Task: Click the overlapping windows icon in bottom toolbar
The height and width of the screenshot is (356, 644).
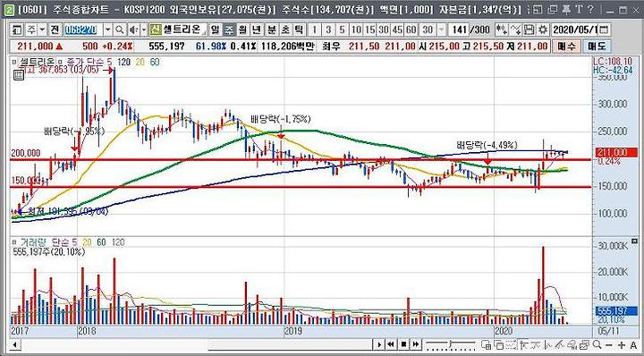Action: 498,345
